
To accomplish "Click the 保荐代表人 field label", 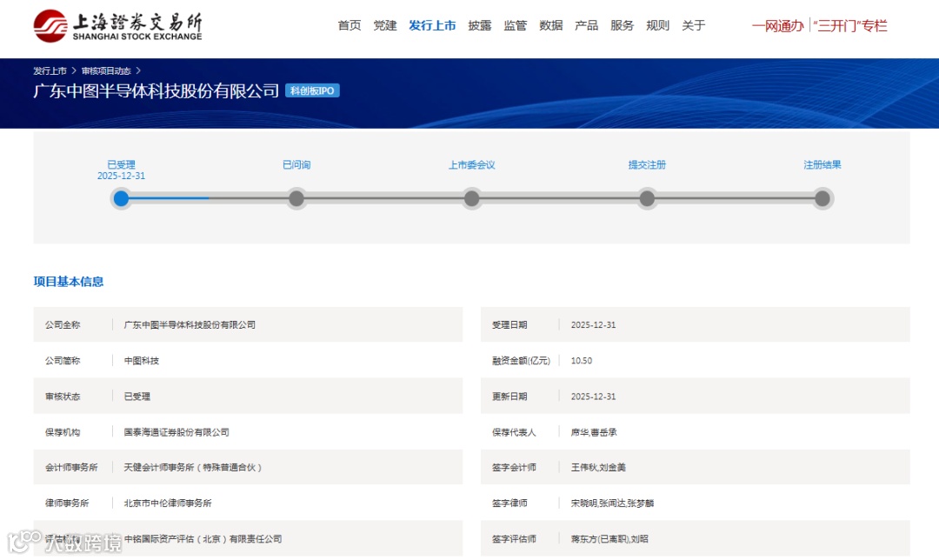I will (514, 432).
